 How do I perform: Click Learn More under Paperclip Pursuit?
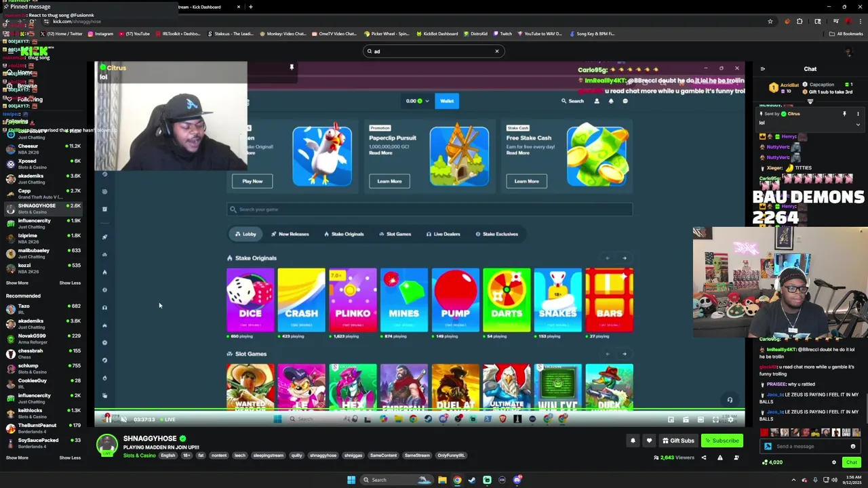click(389, 181)
